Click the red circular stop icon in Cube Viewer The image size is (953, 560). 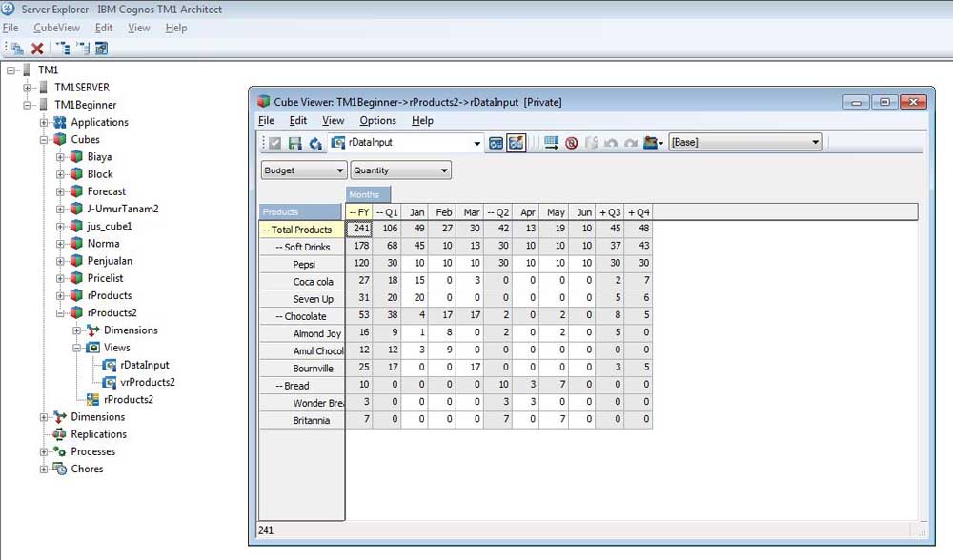point(571,143)
